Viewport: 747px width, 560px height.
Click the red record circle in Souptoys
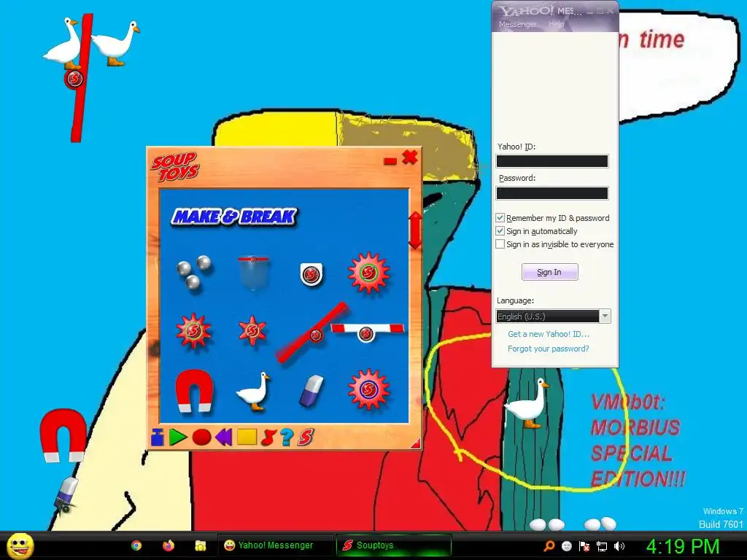201,437
